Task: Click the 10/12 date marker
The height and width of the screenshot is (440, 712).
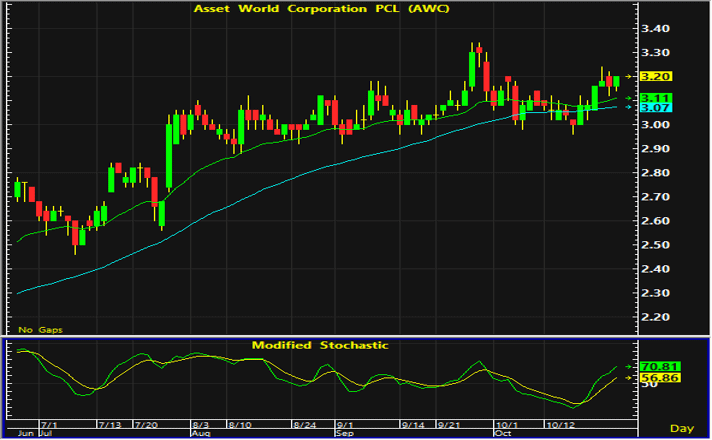Action: click(560, 425)
